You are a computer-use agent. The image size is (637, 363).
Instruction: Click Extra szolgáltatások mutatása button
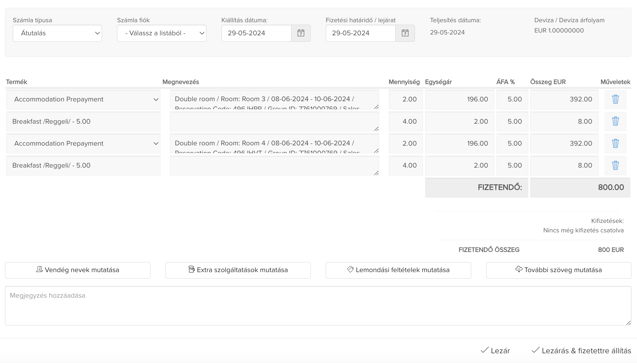pyautogui.click(x=238, y=270)
